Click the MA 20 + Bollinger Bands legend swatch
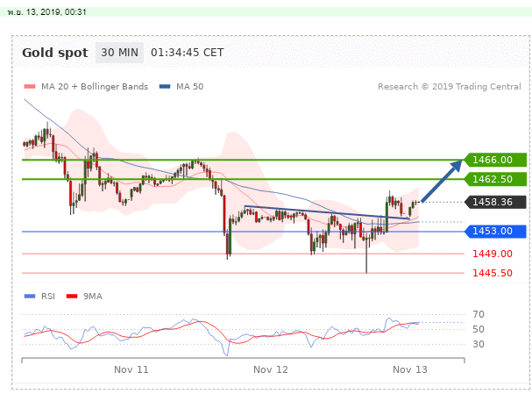Viewport: 532px width, 394px height. tap(30, 87)
